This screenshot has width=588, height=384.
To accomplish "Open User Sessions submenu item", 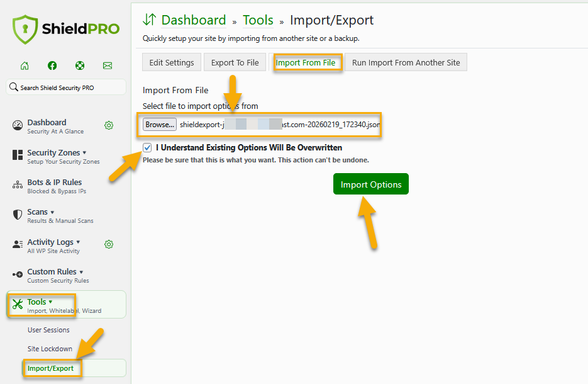I will click(48, 330).
